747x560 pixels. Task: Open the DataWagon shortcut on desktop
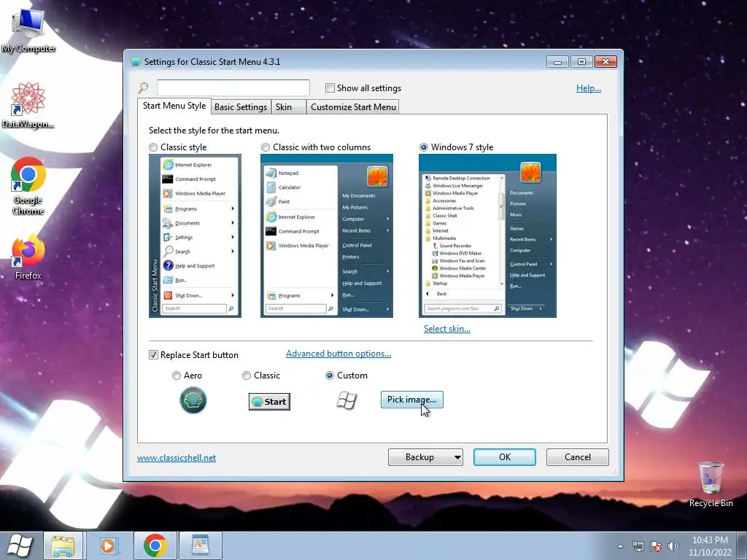[x=28, y=105]
